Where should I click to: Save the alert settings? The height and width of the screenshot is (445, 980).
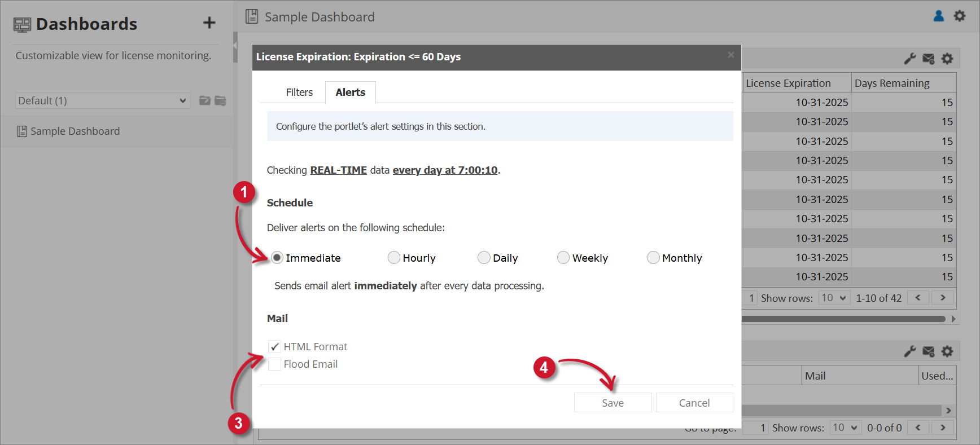tap(613, 403)
